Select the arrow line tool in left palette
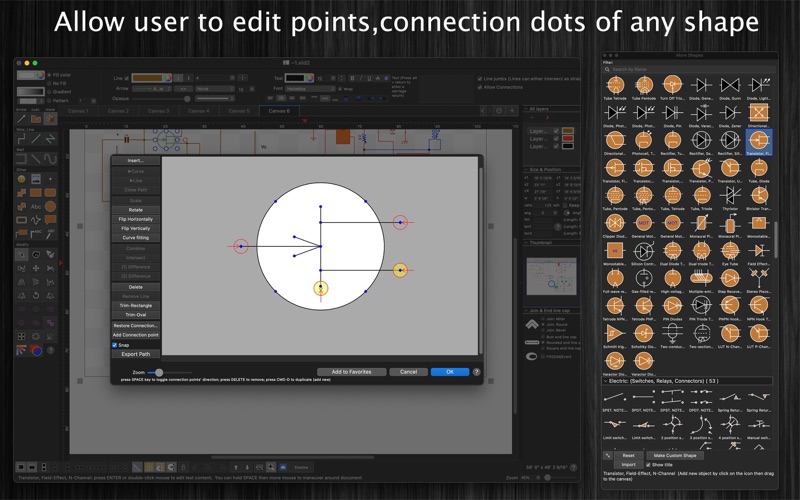The height and width of the screenshot is (500, 800). pos(21,119)
